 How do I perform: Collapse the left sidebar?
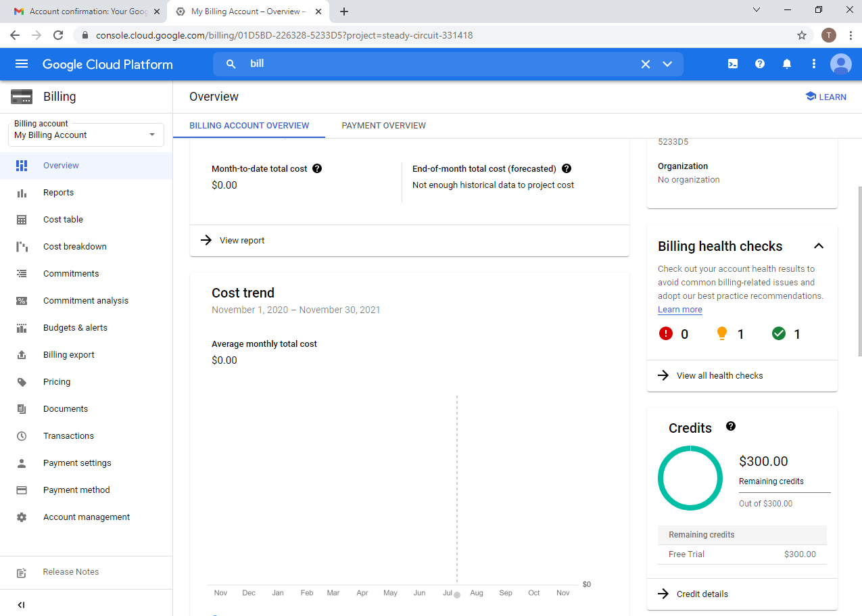coord(21,605)
